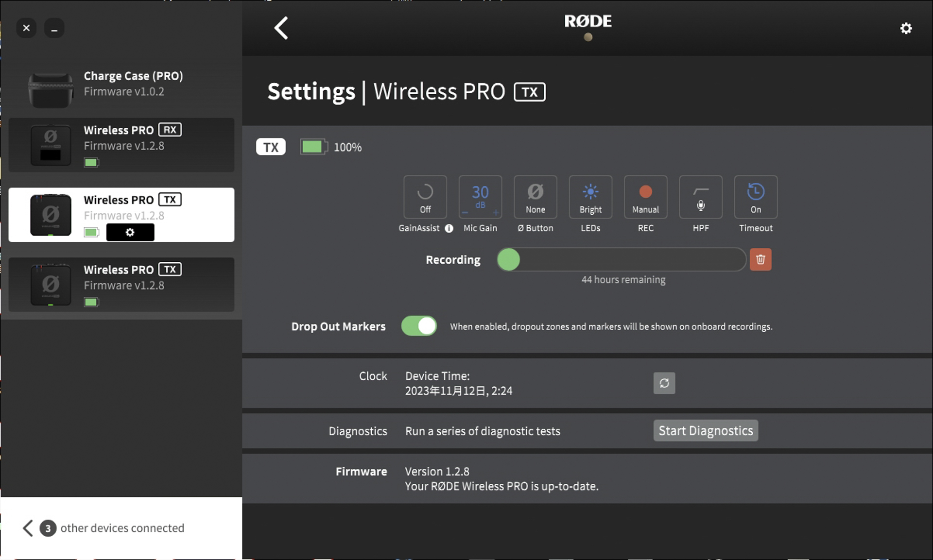Open the LEDs brightness setting

point(590,197)
